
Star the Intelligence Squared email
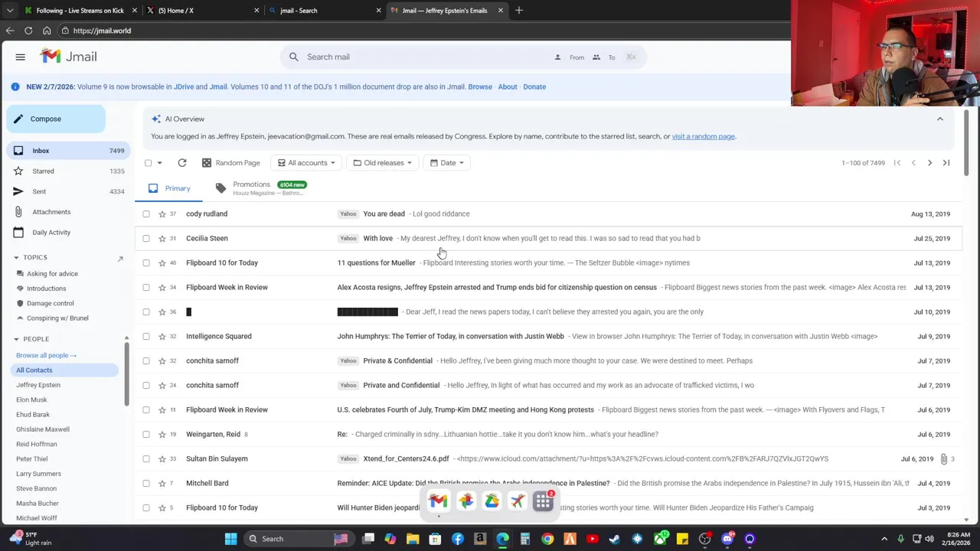click(x=162, y=337)
